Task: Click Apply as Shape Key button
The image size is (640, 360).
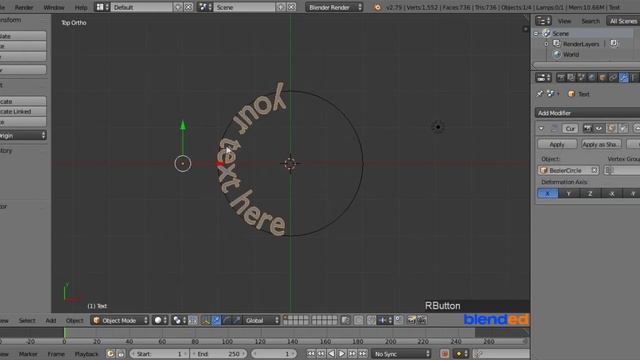Action: click(x=601, y=144)
